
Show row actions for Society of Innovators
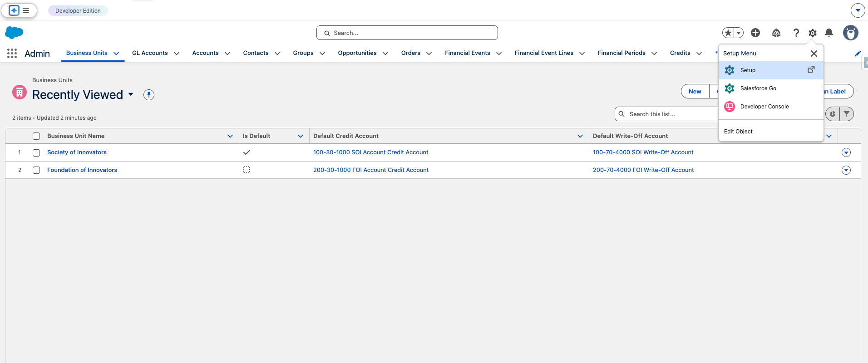(846, 152)
